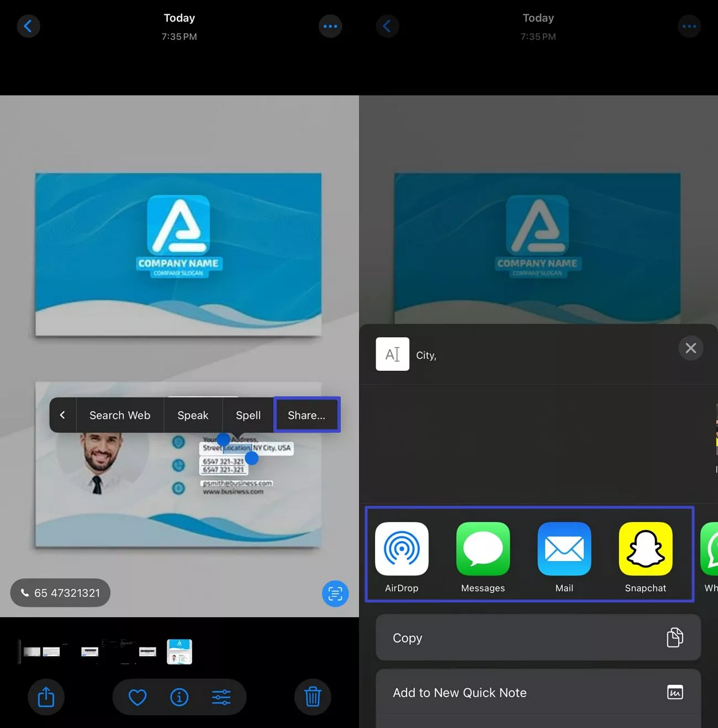
Task: Delete photo using trash icon
Action: point(313,697)
